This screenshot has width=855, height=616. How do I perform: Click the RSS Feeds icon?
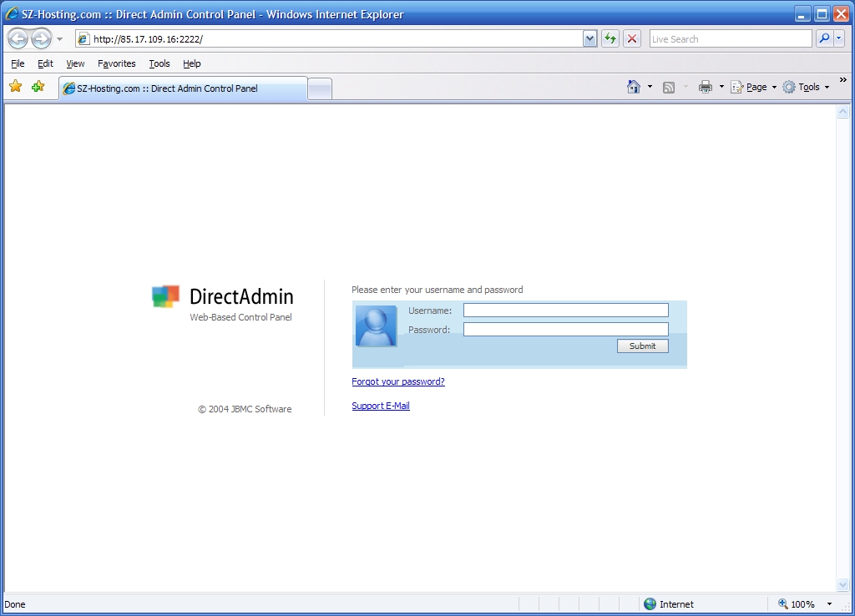tap(669, 87)
